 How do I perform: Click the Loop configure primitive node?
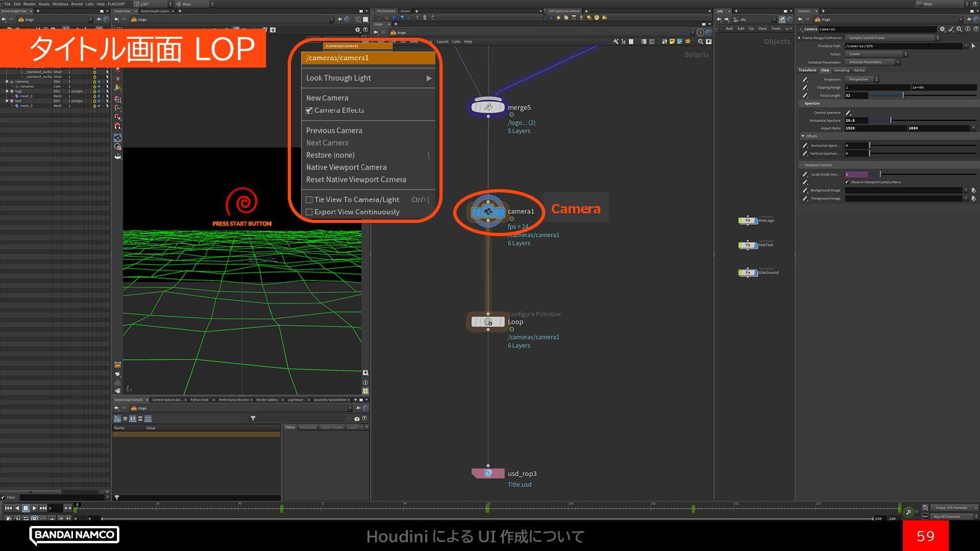pyautogui.click(x=488, y=322)
